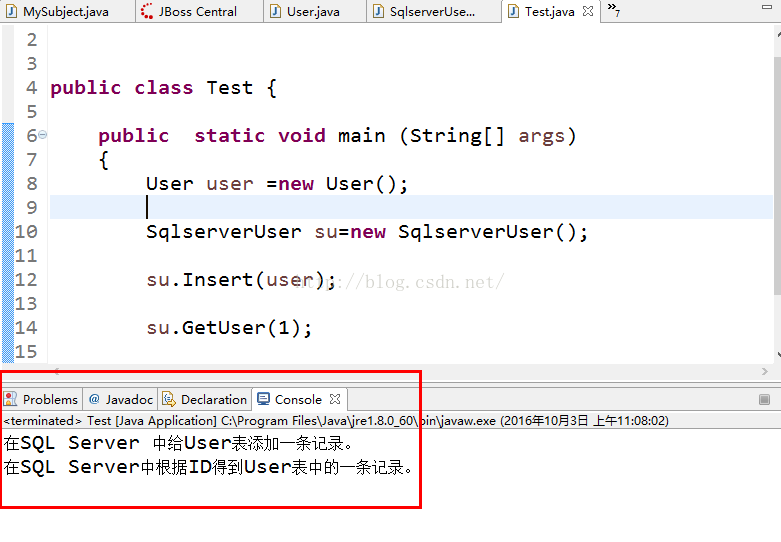781x542 pixels.
Task: Click the Declaration view icon
Action: 169,399
